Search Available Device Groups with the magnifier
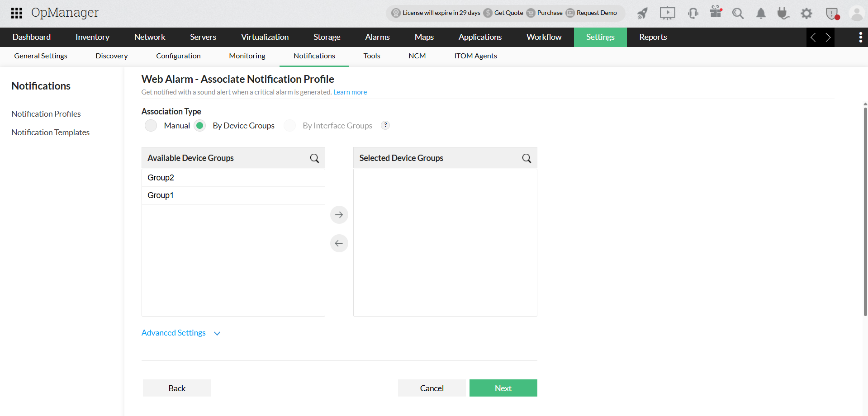Viewport: 868px width, 416px height. (x=314, y=158)
